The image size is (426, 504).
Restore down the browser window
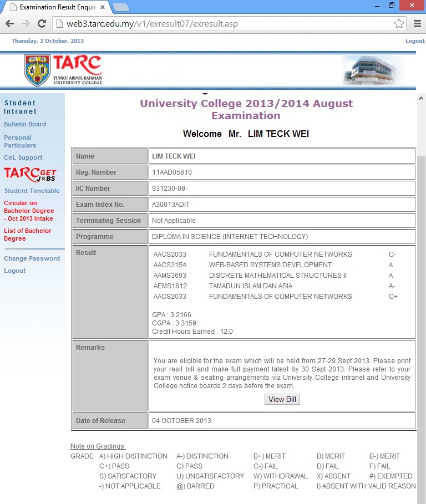click(391, 5)
